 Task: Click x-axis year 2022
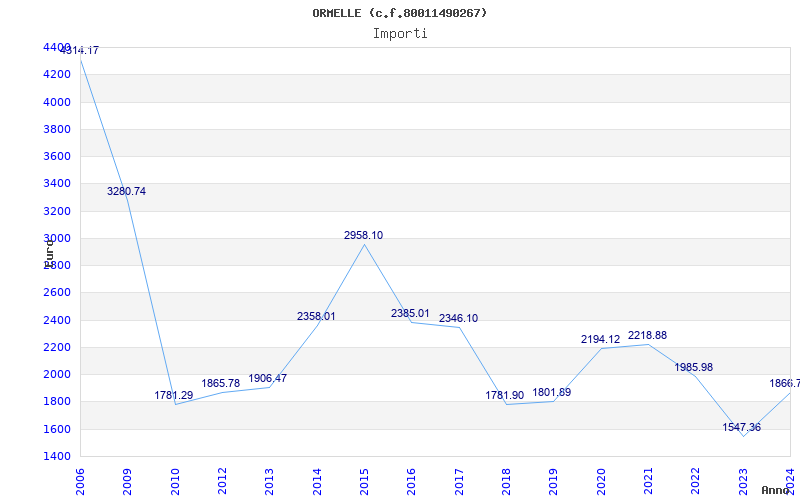(695, 481)
